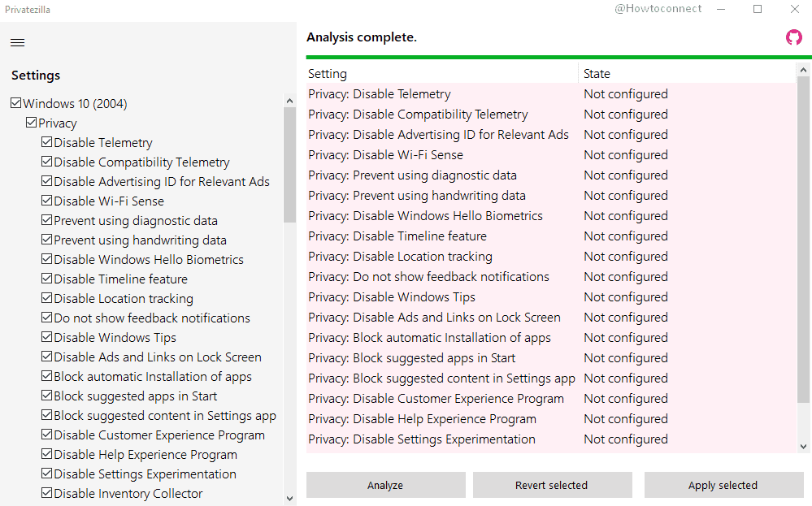Open Privatezilla's GitHub page via the GitHub icon

tap(794, 37)
